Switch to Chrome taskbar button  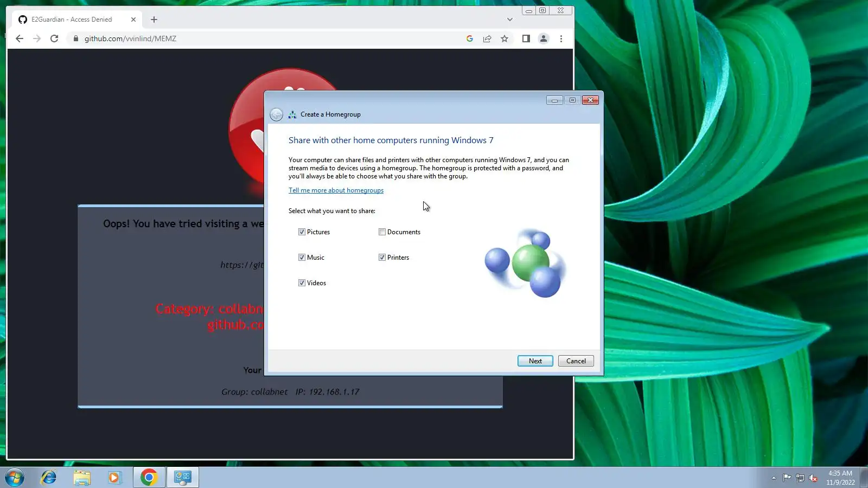(149, 478)
